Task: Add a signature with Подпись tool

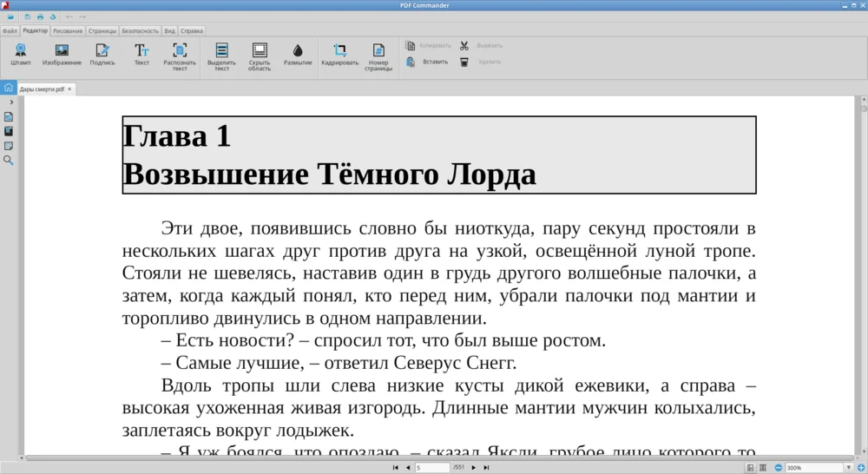Action: pyautogui.click(x=102, y=55)
